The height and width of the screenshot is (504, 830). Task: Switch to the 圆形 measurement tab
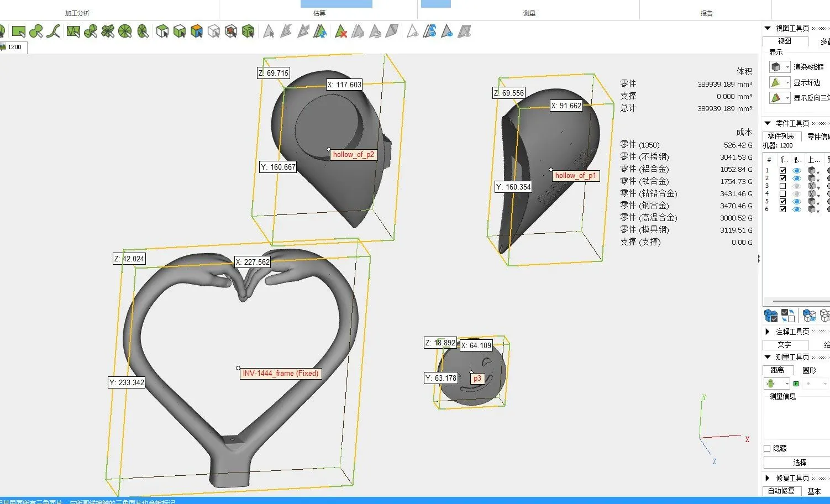coord(809,370)
